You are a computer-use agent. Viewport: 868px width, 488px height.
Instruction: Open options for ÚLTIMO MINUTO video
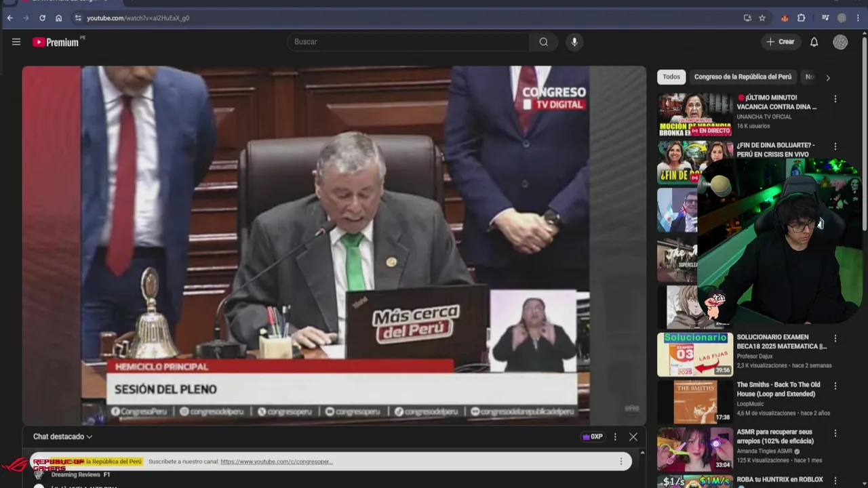coord(835,99)
